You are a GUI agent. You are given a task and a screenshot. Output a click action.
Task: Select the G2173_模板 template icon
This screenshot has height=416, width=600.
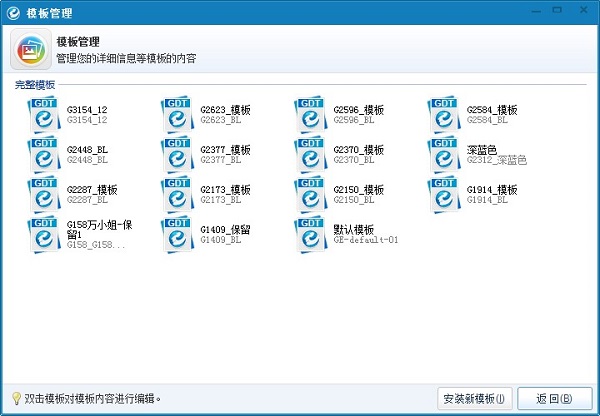point(177,194)
